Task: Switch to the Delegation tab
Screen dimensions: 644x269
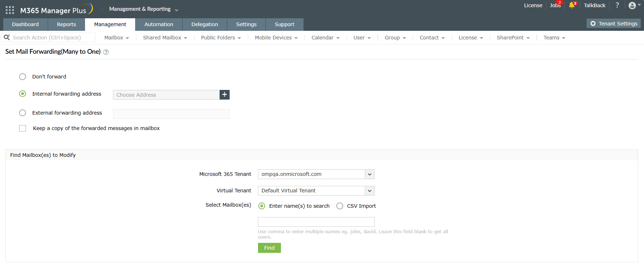Action: click(205, 24)
